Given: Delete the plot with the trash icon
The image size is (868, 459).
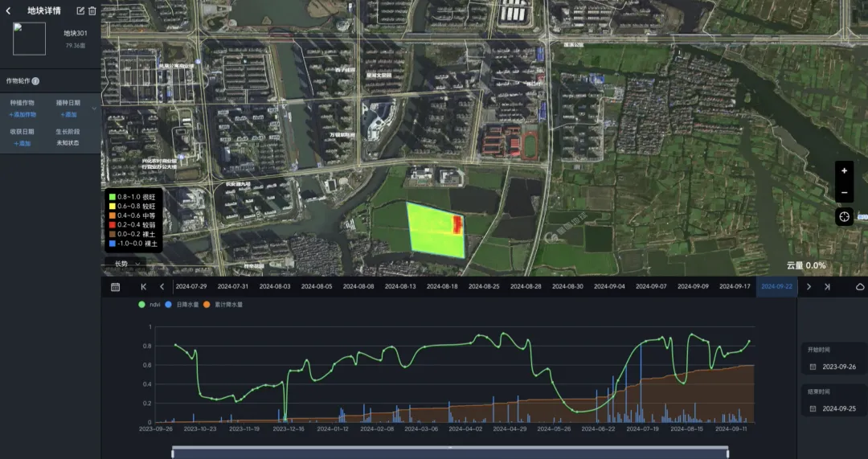Looking at the screenshot, I should point(92,11).
